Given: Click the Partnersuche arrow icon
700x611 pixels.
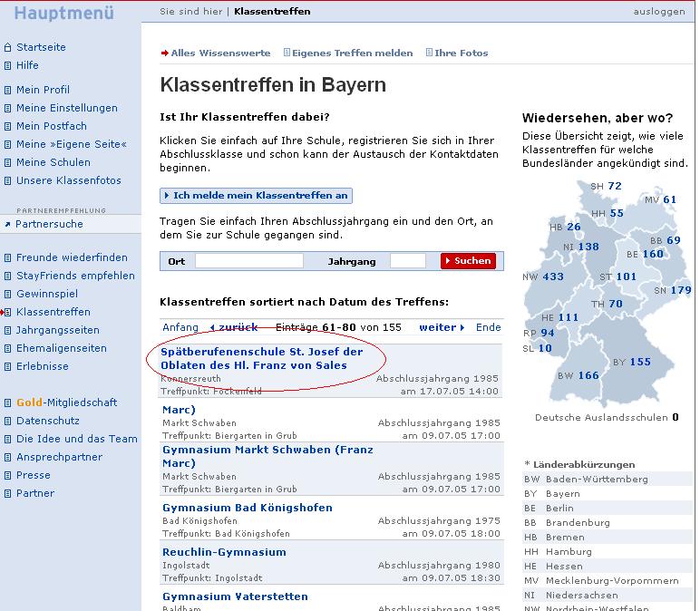Looking at the screenshot, I should tap(7, 224).
